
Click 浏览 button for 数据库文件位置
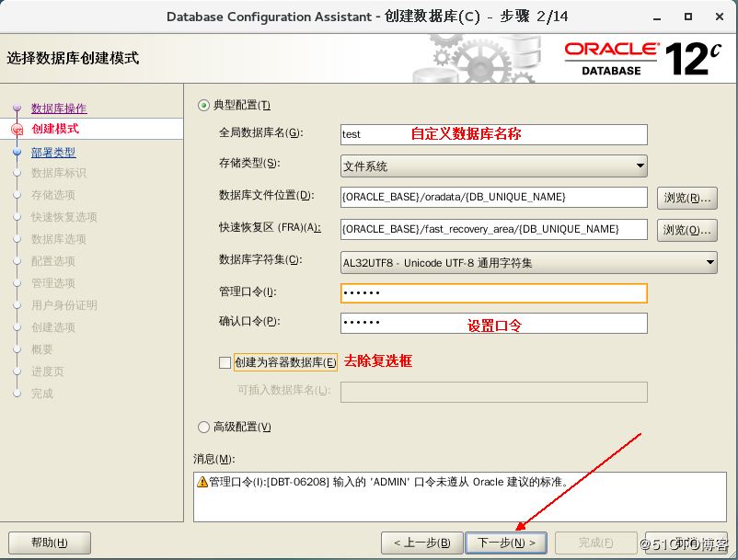(x=686, y=198)
